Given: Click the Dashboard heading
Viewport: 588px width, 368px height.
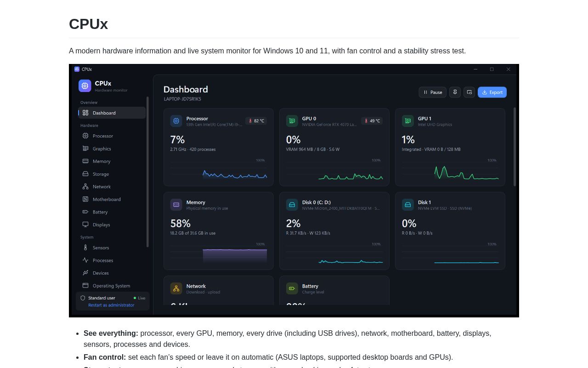Looking at the screenshot, I should tap(186, 89).
